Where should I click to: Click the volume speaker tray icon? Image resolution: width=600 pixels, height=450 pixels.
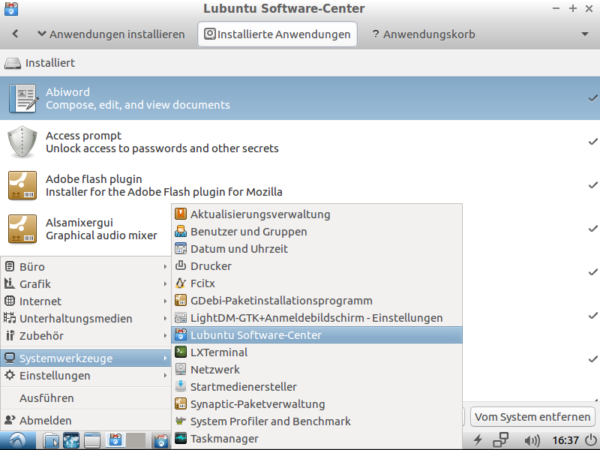pyautogui.click(x=532, y=440)
